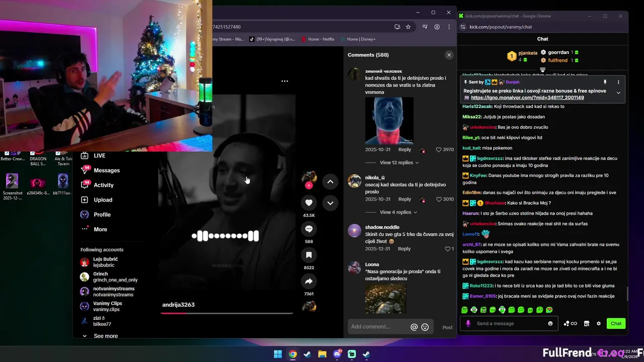Screen dimensions: 644x362
Task: Open Chrome media control icon
Action: coord(425,27)
